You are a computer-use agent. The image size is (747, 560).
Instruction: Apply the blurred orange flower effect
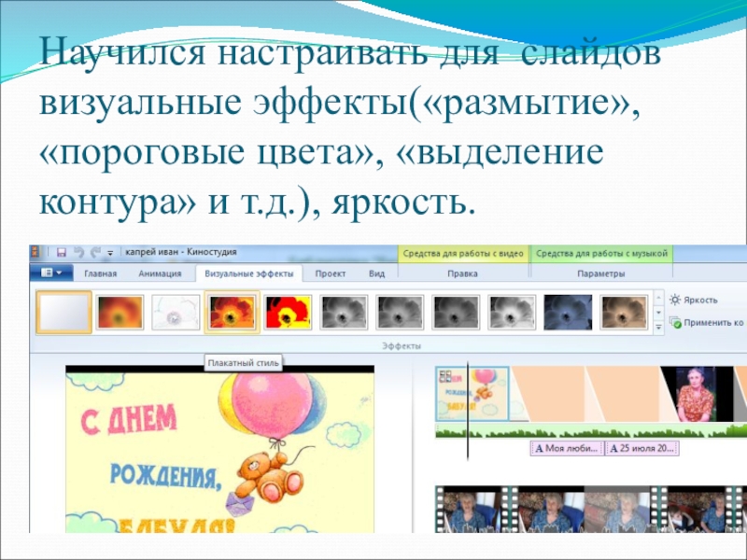(120, 313)
